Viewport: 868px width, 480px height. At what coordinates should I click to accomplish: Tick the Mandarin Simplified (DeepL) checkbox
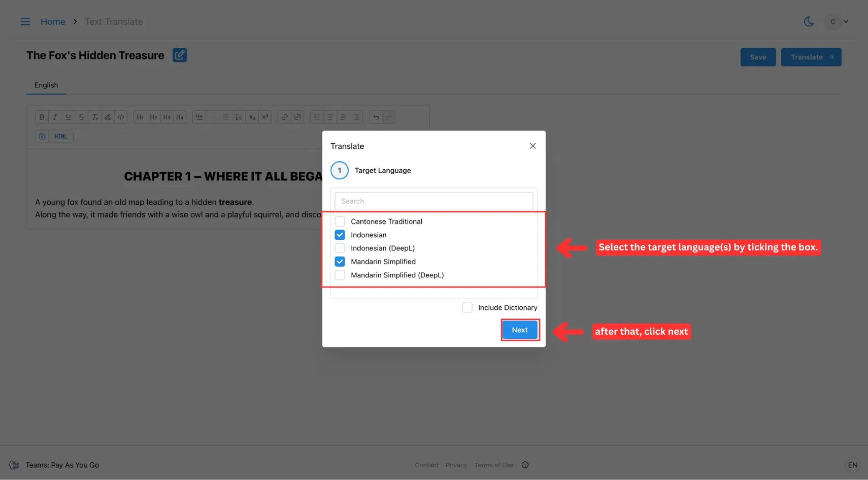tap(340, 275)
